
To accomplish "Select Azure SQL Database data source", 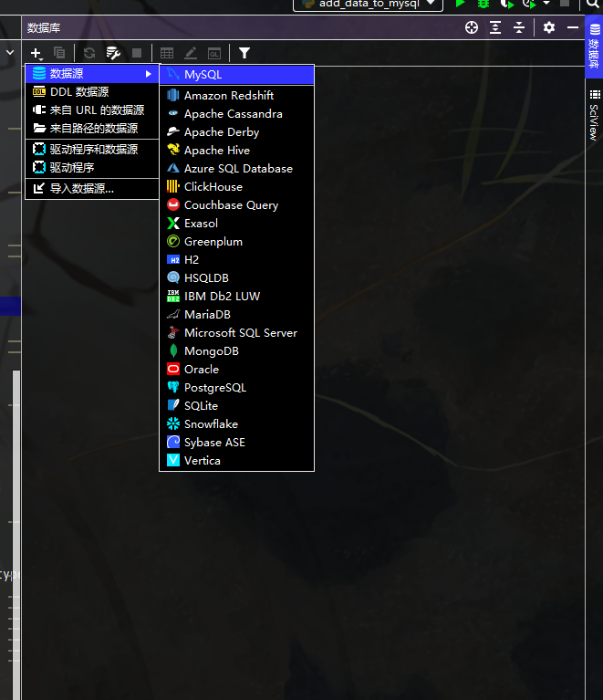I will (236, 169).
